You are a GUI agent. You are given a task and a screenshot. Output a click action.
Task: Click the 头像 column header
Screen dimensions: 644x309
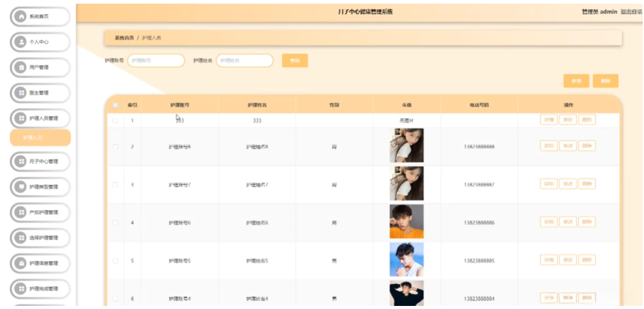click(407, 105)
